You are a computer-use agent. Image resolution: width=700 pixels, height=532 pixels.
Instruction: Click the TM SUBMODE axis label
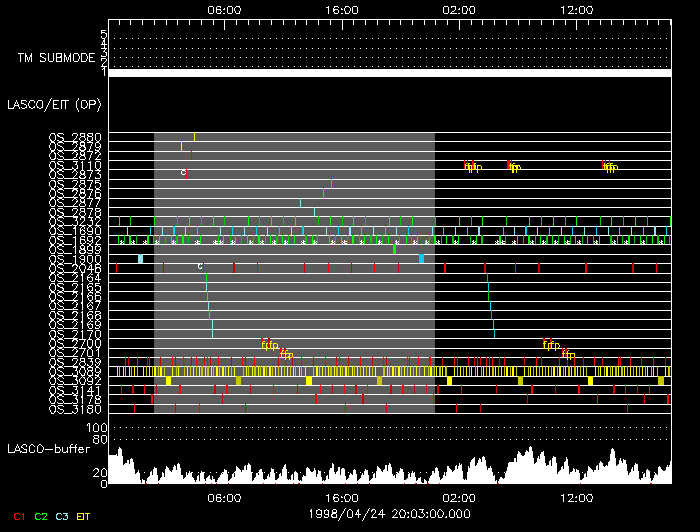point(56,58)
